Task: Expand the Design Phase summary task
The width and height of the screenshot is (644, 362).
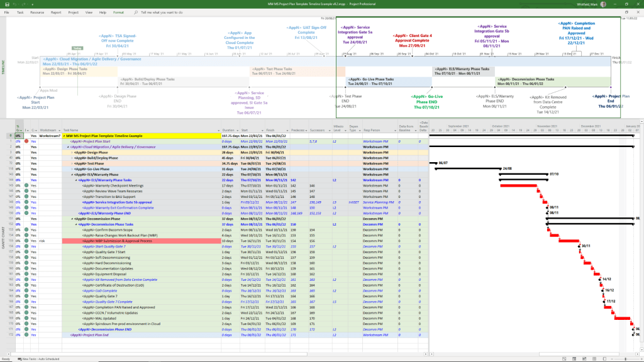Action: coord(72,152)
